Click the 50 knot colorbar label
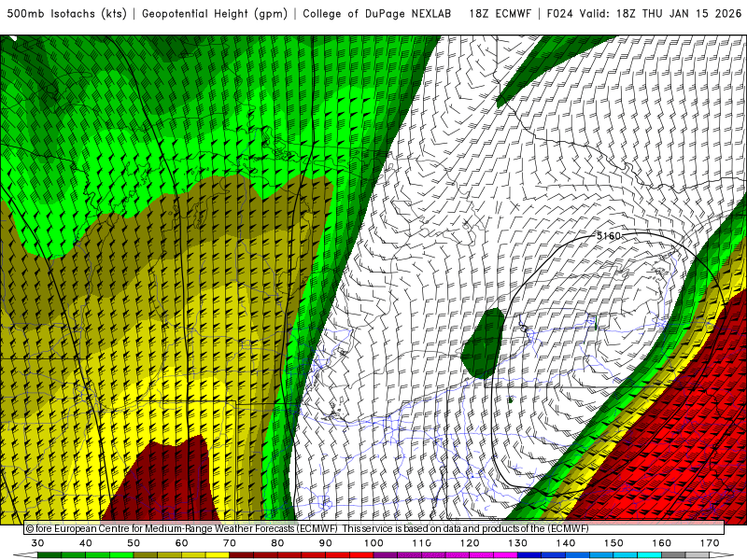The height and width of the screenshot is (560, 747). (x=134, y=543)
